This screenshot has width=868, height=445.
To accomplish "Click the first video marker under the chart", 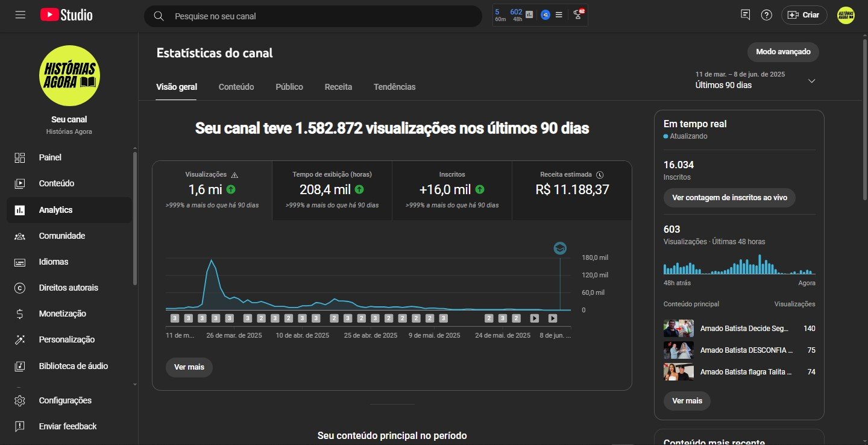I will click(x=175, y=318).
